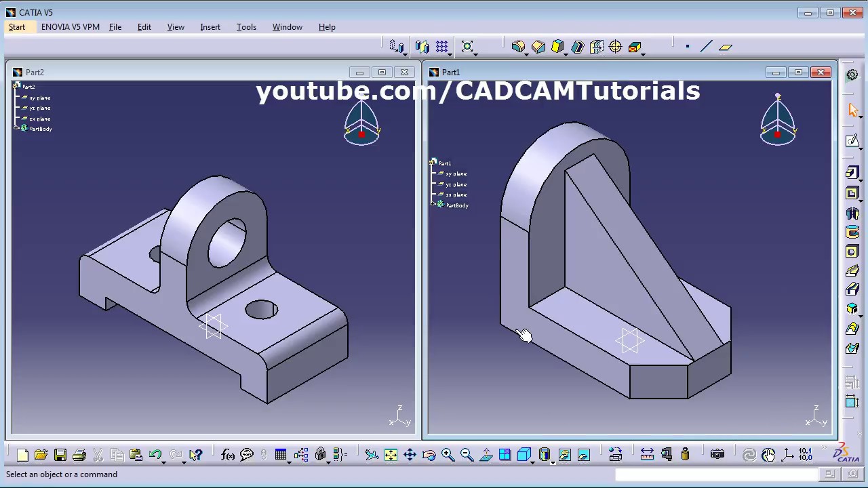Image resolution: width=868 pixels, height=488 pixels.
Task: Click the Undo arrow icon
Action: [155, 455]
